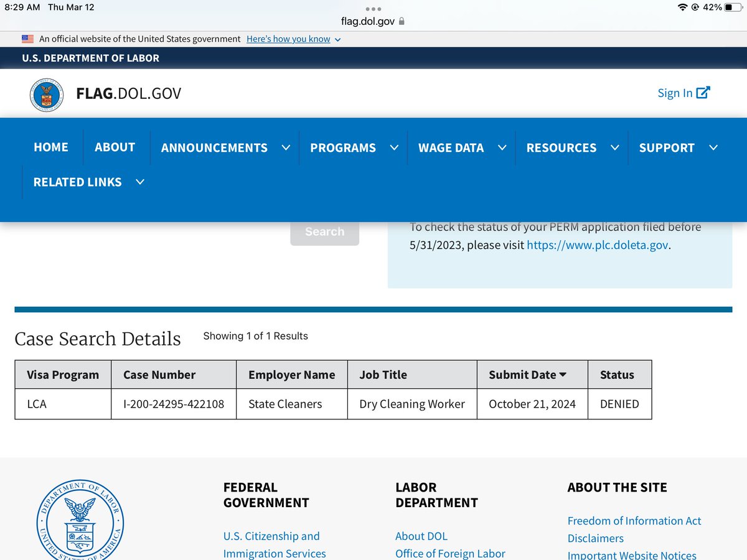
Task: Tap the lock icon beside flag.dol.gov
Action: 402,21
